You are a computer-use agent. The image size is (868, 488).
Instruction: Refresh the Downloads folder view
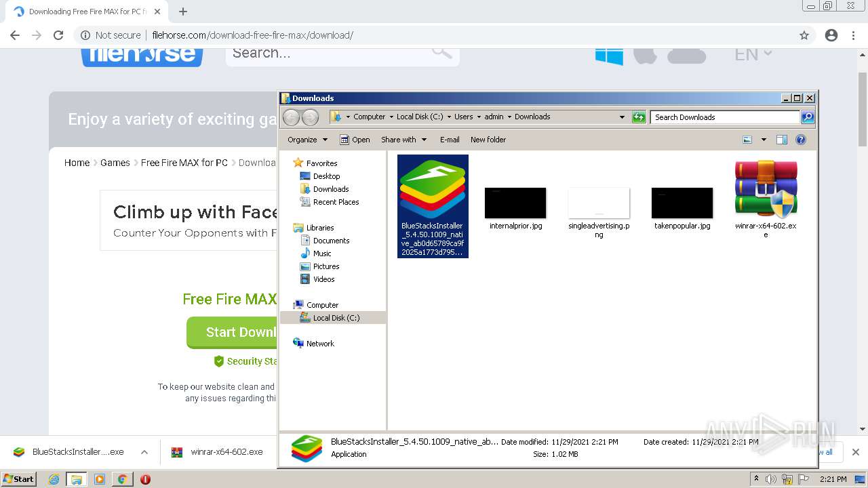click(639, 117)
